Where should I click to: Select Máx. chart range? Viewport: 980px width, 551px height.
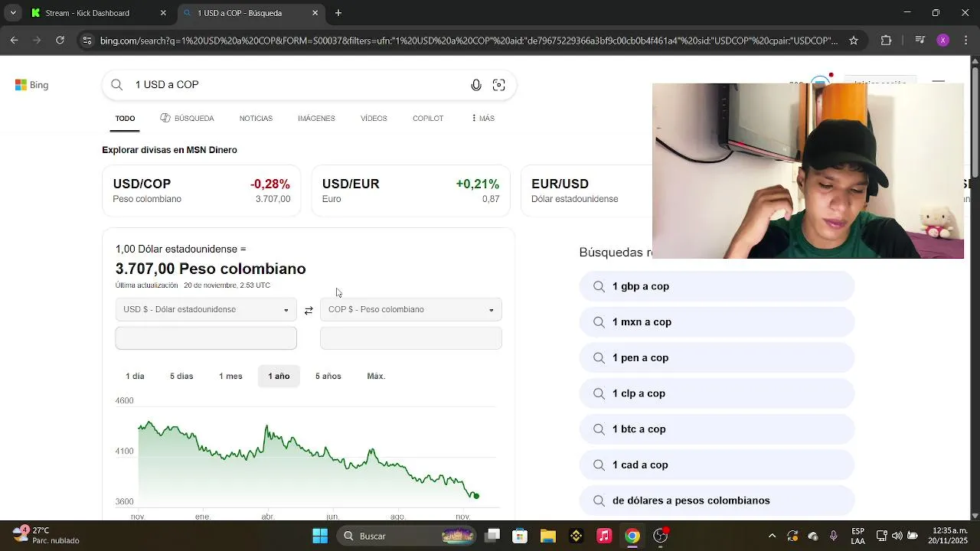click(x=376, y=377)
